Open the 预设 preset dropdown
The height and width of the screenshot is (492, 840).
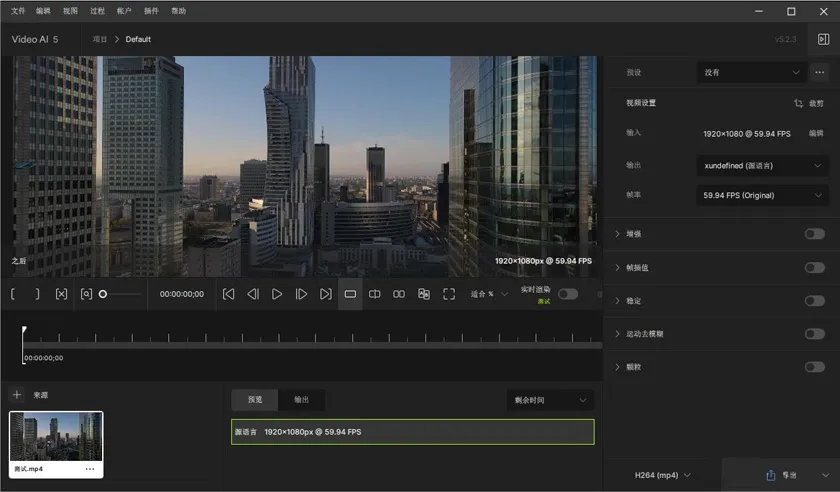pos(752,72)
